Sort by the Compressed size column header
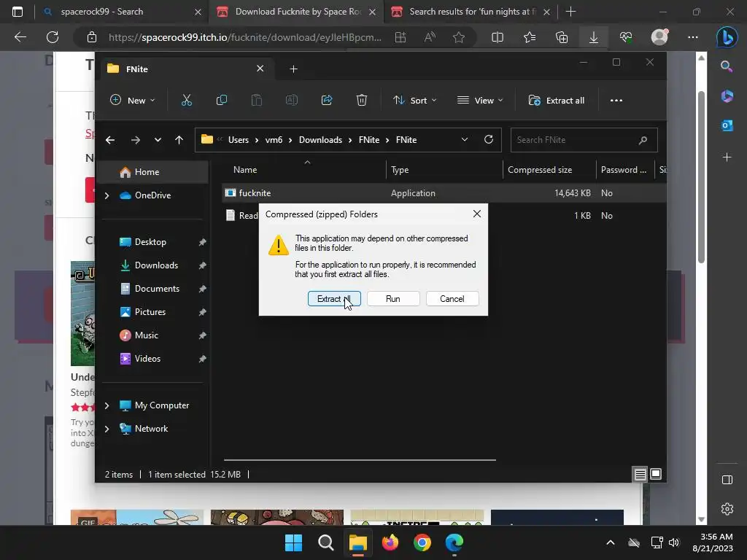747x560 pixels. tap(549, 169)
